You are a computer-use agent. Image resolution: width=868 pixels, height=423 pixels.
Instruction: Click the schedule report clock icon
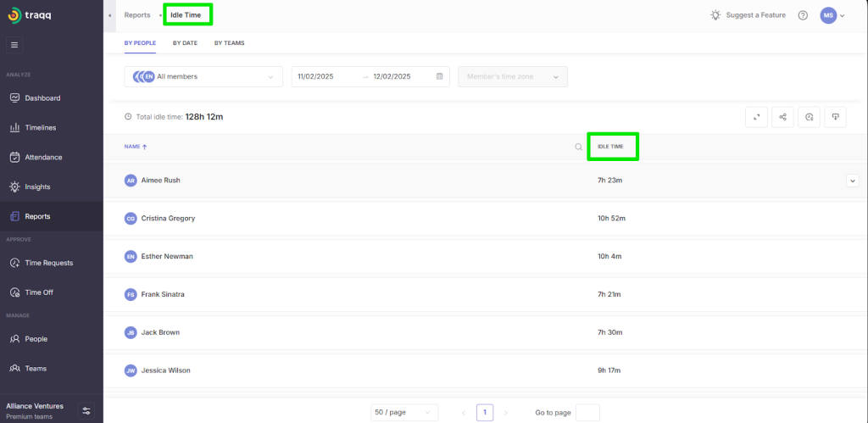click(809, 117)
